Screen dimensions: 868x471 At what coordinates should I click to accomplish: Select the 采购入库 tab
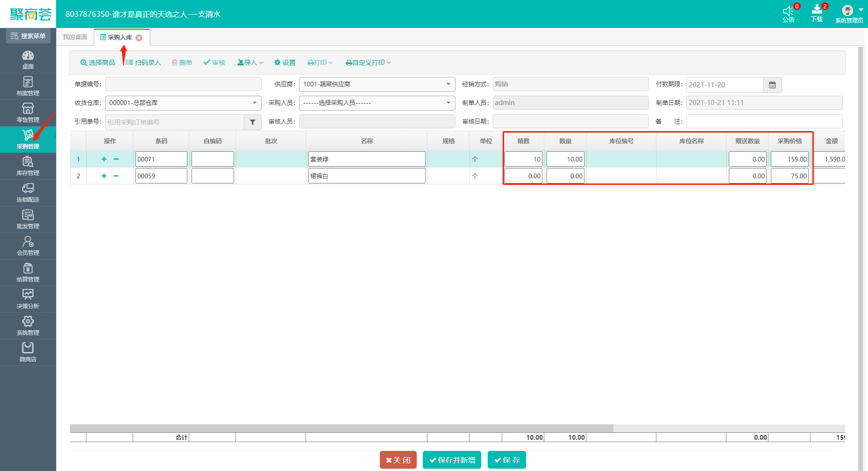120,37
